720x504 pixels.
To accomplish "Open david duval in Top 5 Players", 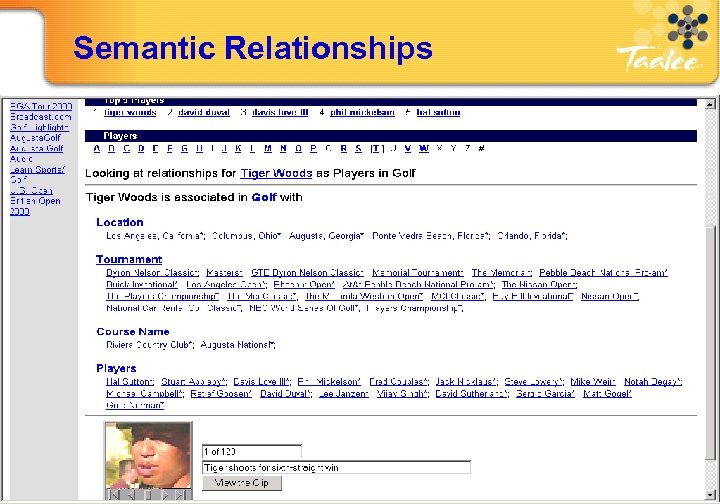I will pyautogui.click(x=204, y=112).
